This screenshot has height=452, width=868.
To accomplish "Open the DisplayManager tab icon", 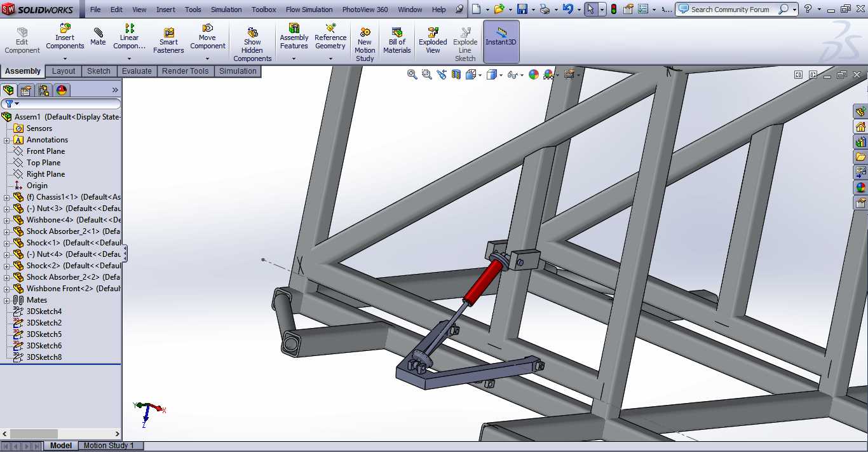I will (61, 90).
